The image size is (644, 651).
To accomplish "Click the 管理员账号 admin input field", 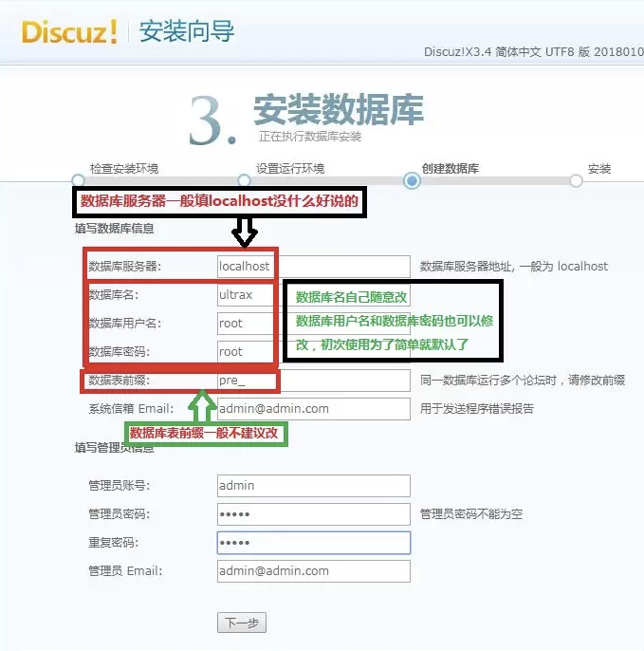I will point(314,486).
